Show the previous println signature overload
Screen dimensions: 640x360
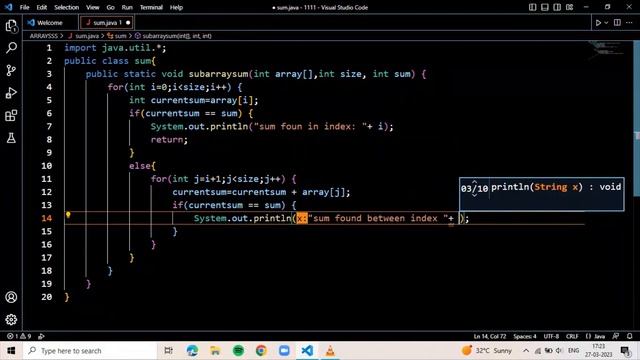474,182
